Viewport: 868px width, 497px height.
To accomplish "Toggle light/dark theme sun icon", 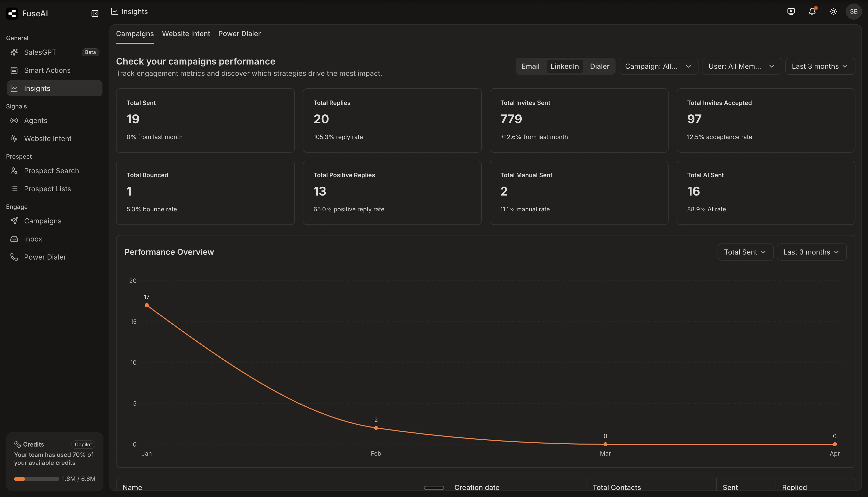I will 833,12.
